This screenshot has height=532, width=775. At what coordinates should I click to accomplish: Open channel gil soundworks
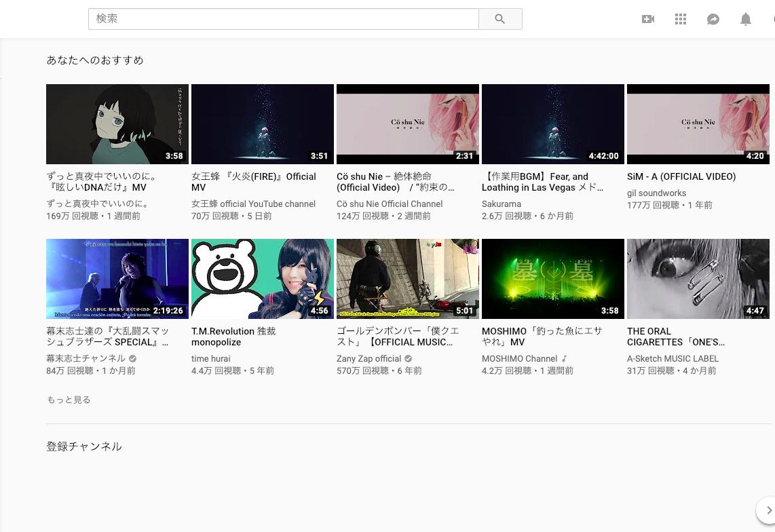(656, 193)
